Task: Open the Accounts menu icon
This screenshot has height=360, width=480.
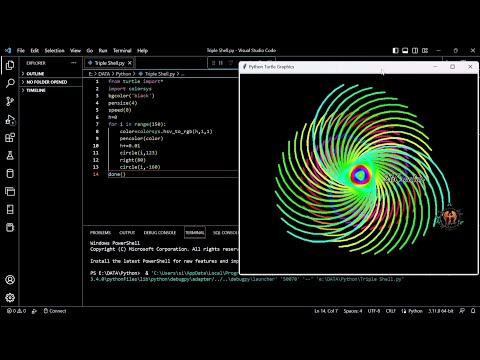Action: point(10,280)
